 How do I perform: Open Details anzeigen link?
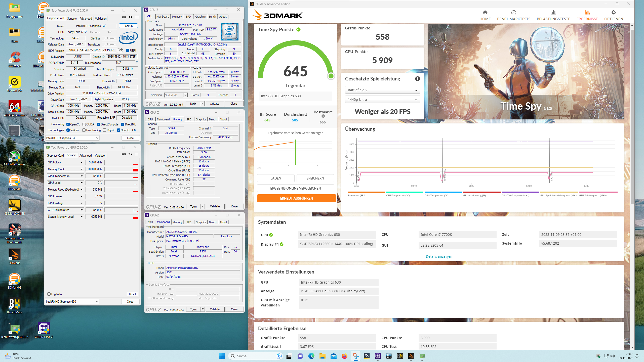point(439,256)
